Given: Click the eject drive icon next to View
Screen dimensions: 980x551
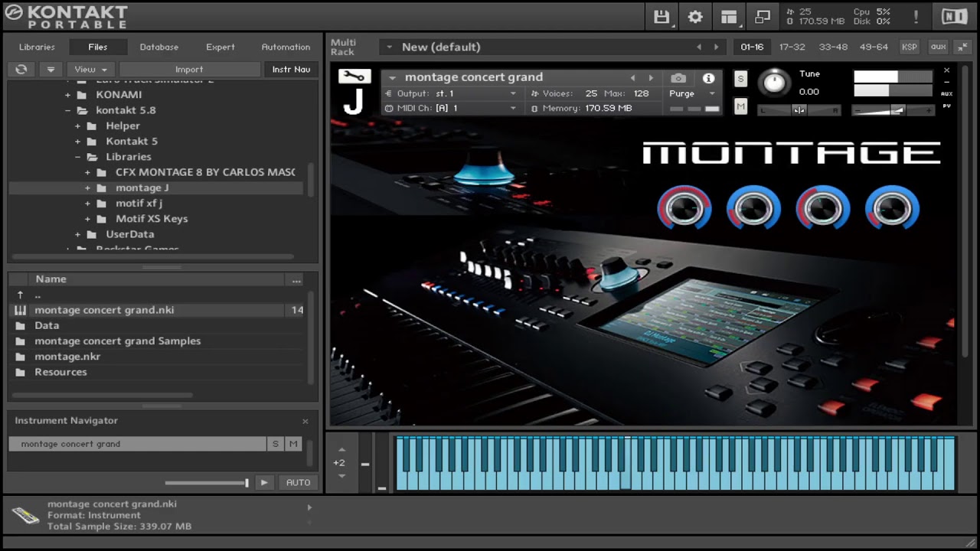Looking at the screenshot, I should [x=51, y=69].
